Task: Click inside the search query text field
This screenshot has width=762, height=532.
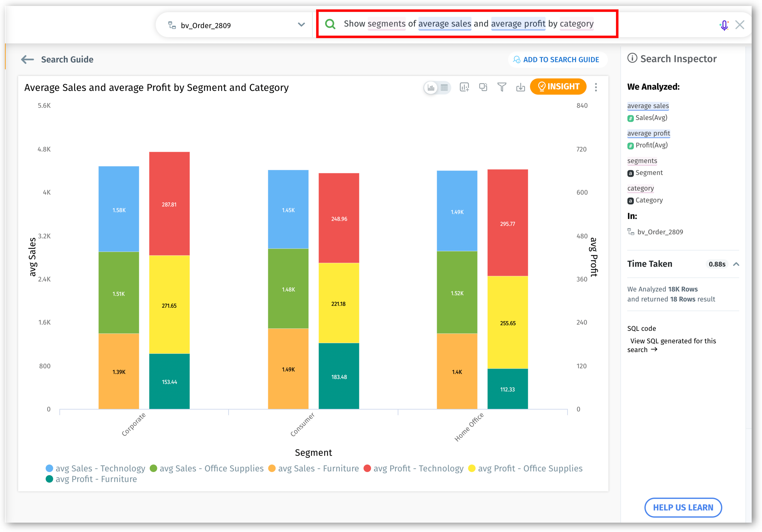Action: (x=468, y=24)
